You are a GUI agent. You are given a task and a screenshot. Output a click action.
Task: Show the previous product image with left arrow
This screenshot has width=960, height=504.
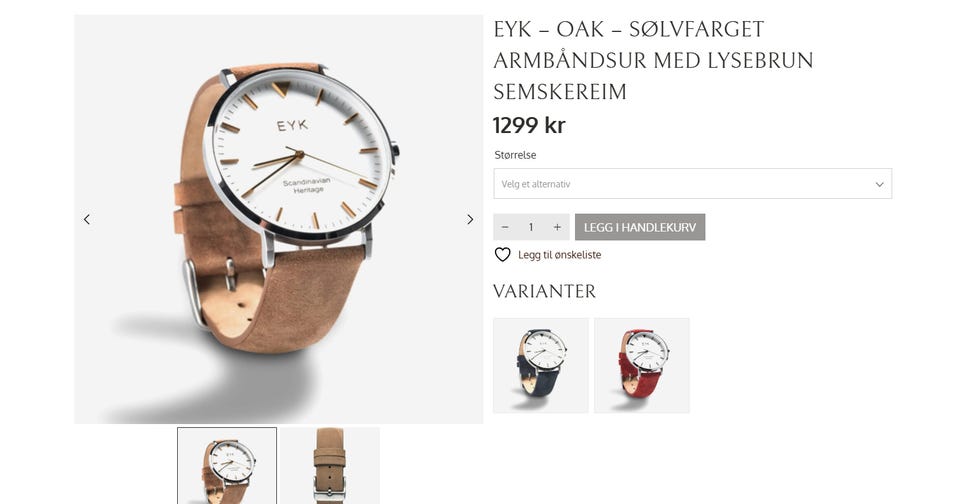(87, 219)
